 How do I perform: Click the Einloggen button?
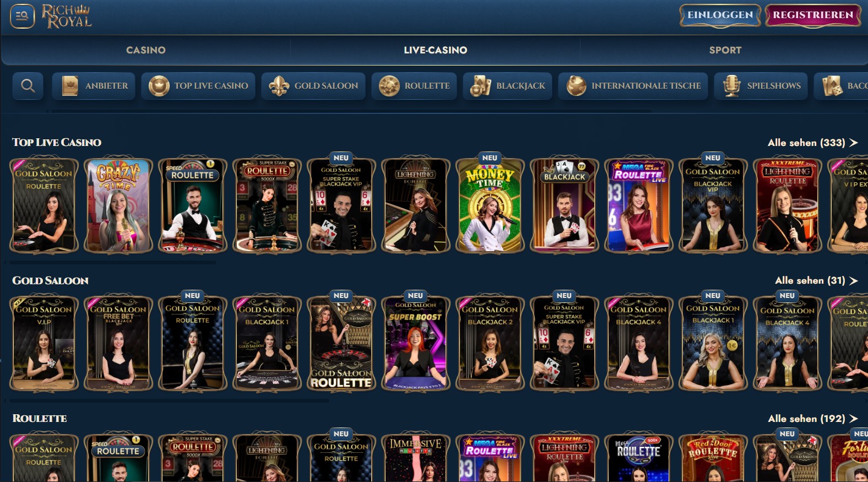click(x=720, y=15)
